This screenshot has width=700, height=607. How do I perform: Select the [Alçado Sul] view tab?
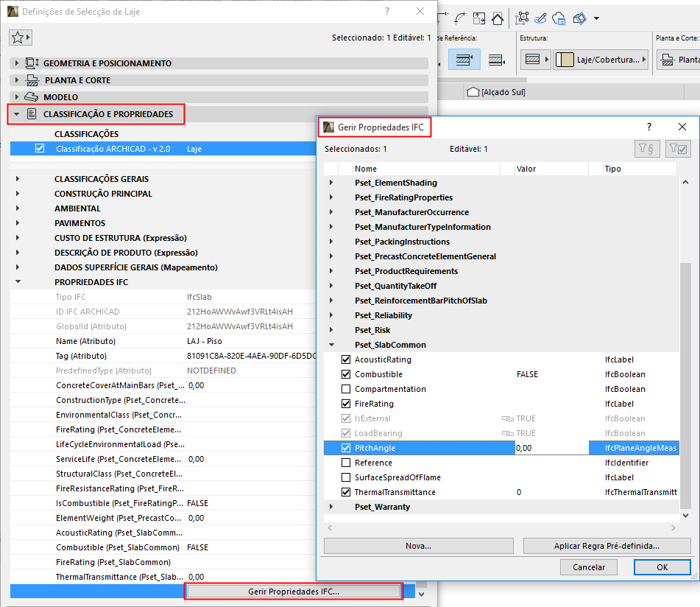point(504,91)
